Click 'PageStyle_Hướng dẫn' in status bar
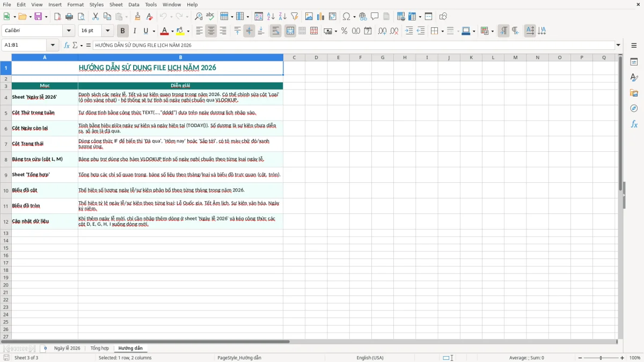 click(x=239, y=358)
